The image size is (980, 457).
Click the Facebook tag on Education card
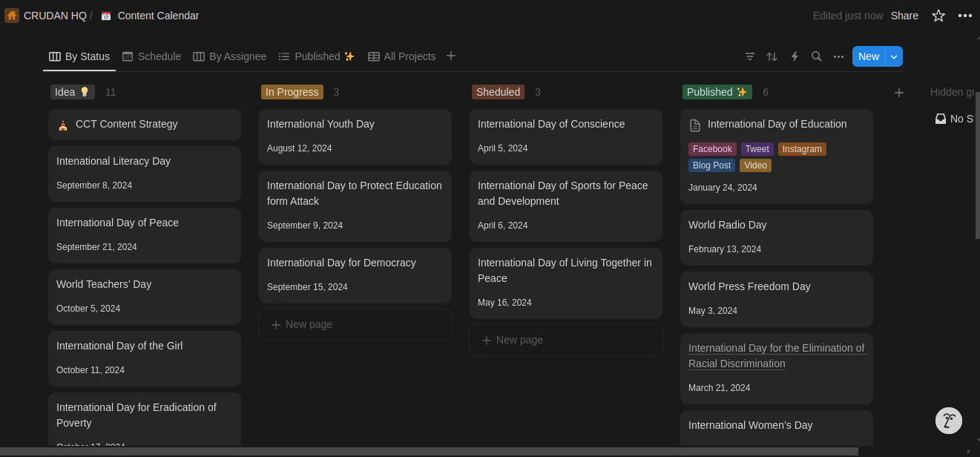[711, 149]
